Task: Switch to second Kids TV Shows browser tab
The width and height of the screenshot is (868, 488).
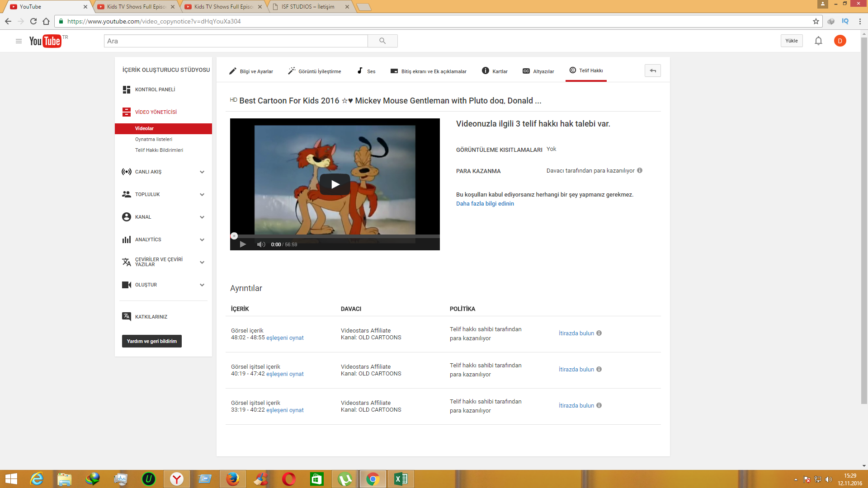Action: pyautogui.click(x=223, y=7)
